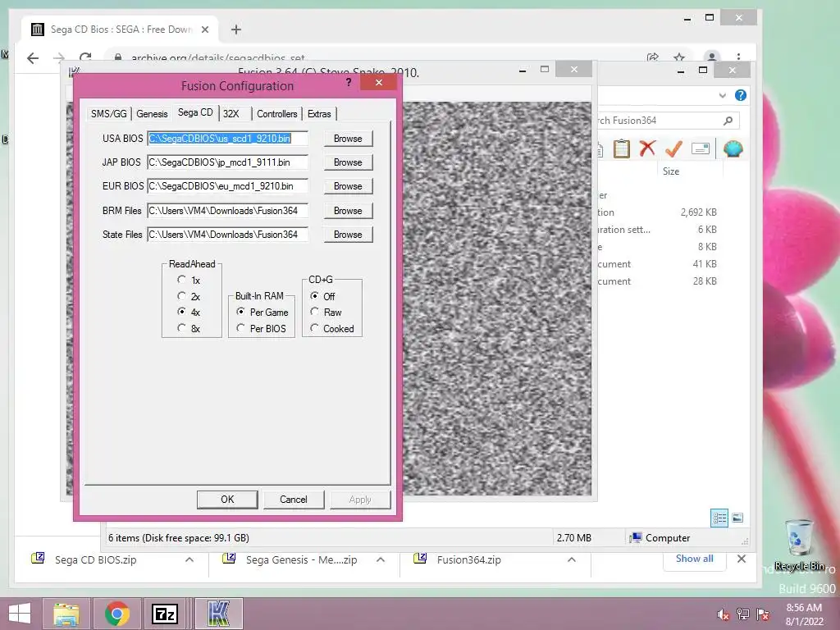Click the red X Delete icon in Explorer
Viewport: 840px width, 630px height.
pyautogui.click(x=648, y=148)
